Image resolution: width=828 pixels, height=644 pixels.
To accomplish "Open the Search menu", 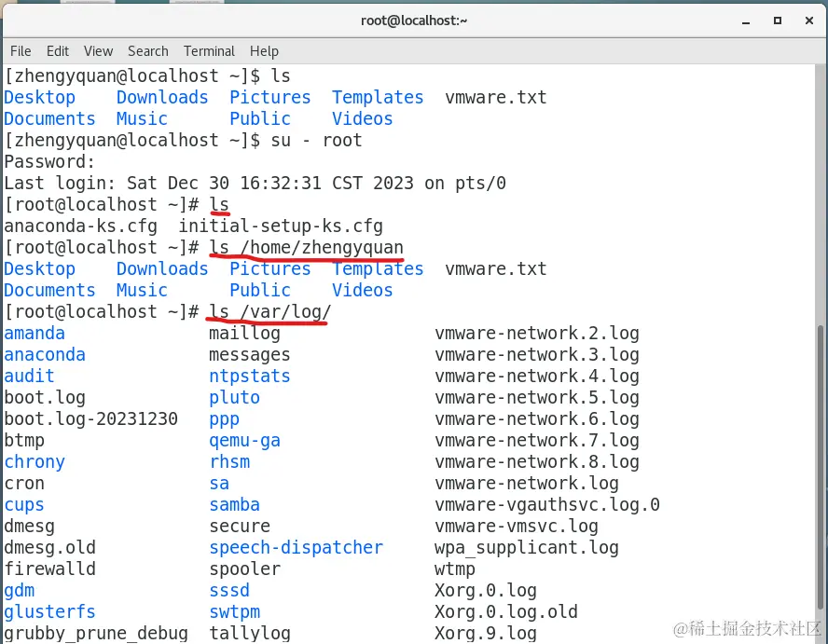I will 148,51.
